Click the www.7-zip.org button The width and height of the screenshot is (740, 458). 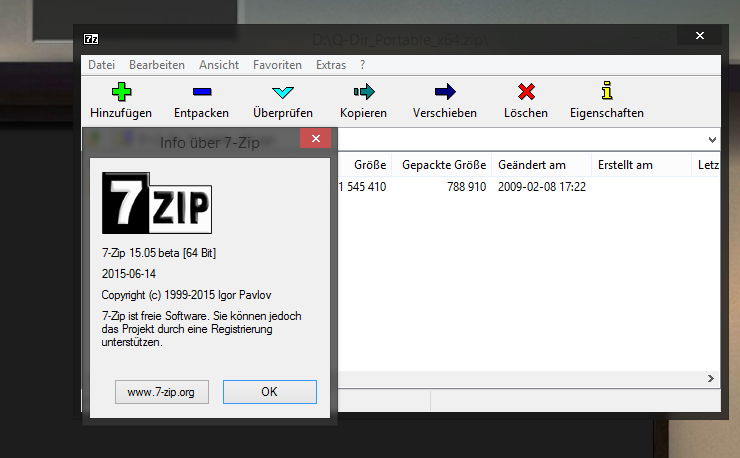pyautogui.click(x=161, y=392)
